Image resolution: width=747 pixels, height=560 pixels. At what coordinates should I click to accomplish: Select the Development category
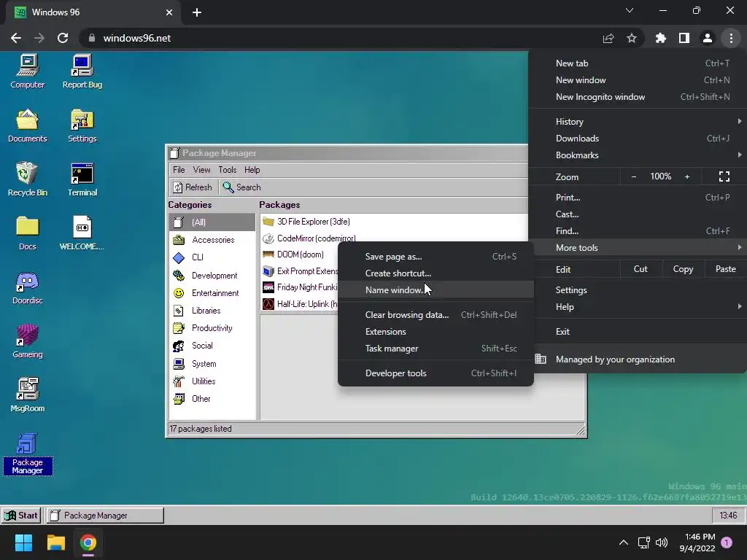coord(212,275)
